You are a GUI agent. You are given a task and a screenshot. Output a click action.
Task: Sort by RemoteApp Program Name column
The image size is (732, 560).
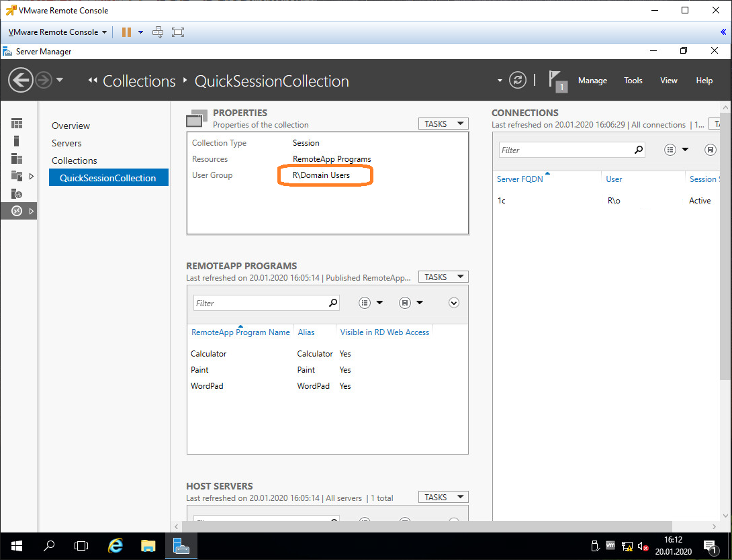(240, 332)
